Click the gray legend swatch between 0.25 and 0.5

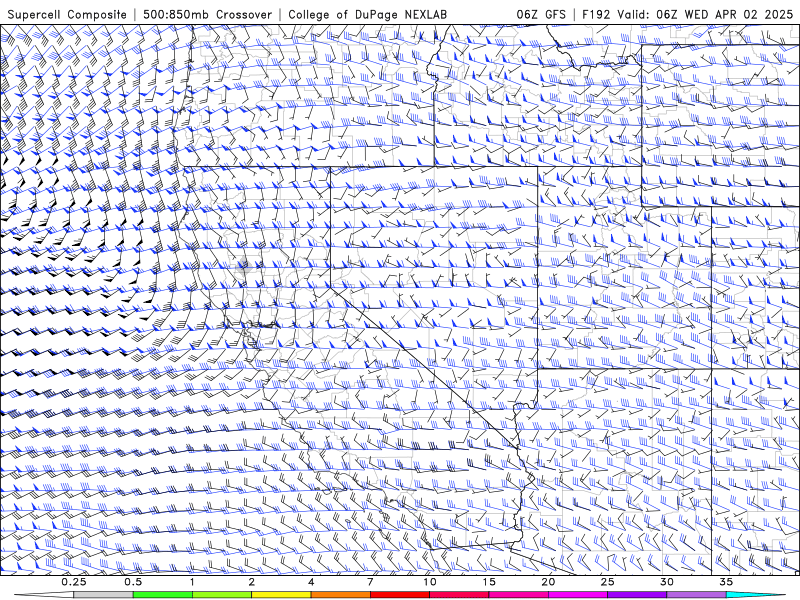pyautogui.click(x=103, y=595)
